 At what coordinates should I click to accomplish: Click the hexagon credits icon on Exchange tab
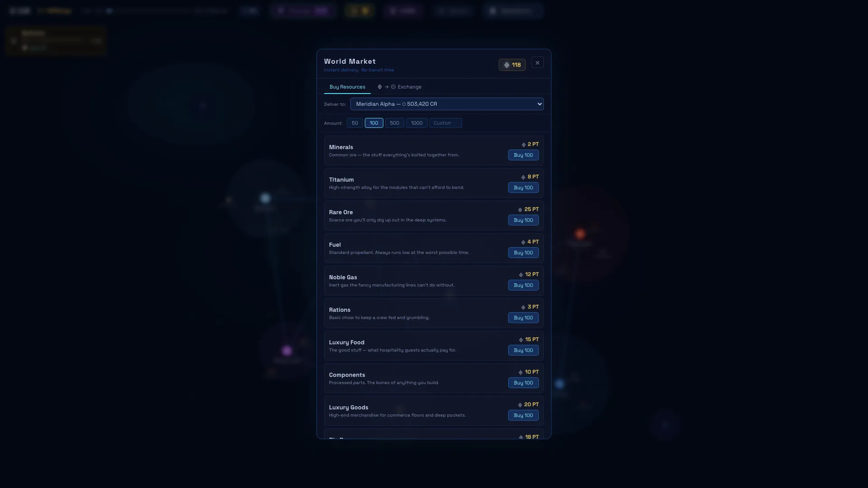393,87
